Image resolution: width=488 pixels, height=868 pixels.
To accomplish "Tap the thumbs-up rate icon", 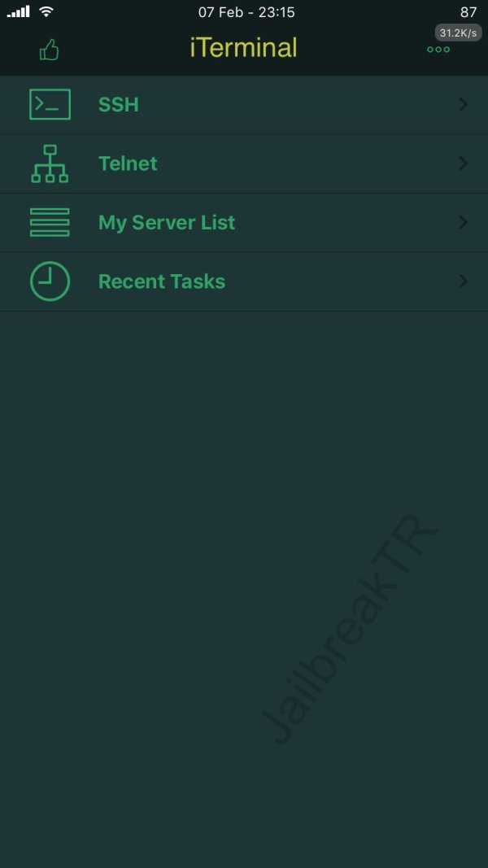I will [x=50, y=50].
